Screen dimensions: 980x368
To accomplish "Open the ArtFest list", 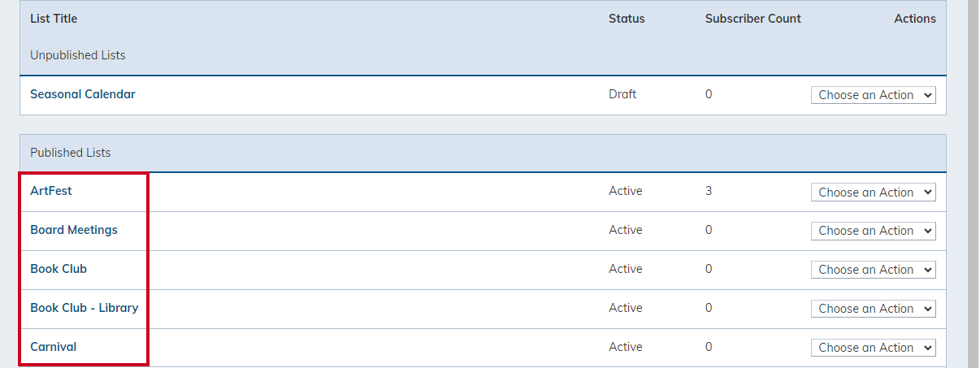I will [51, 191].
